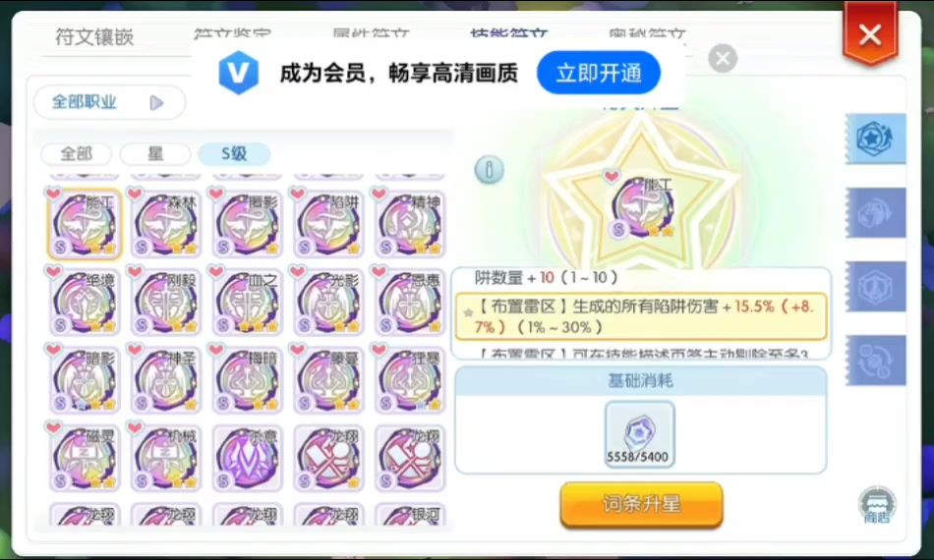Click the star hexagon side ribbon icon

875,139
